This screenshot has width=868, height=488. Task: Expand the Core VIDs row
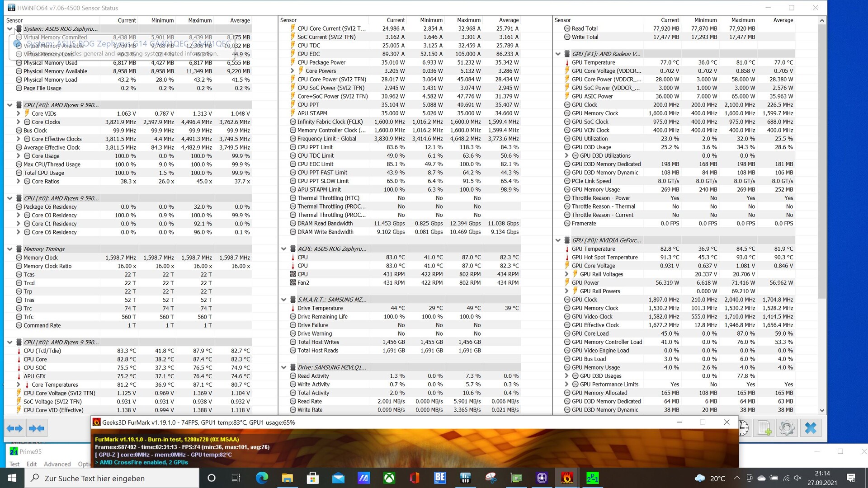click(18, 113)
